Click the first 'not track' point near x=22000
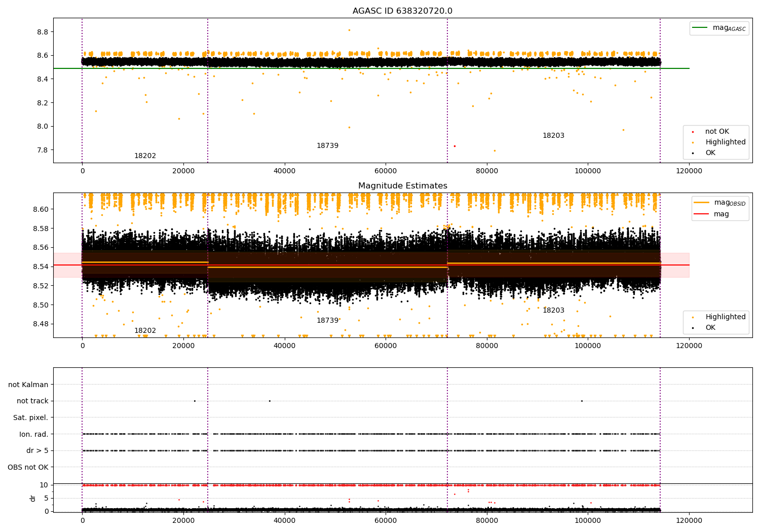This screenshot has width=760, height=532. point(195,401)
